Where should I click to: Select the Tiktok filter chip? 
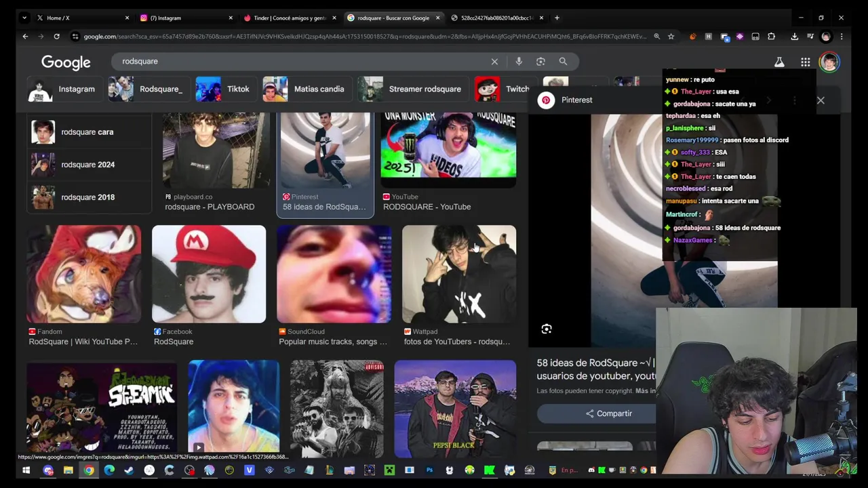224,89
